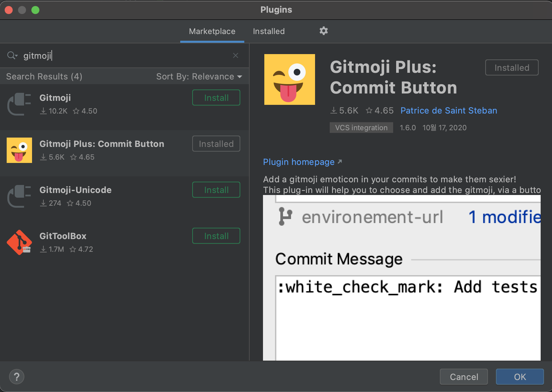Clear the gitmoji search text
The width and height of the screenshot is (552, 392).
236,55
